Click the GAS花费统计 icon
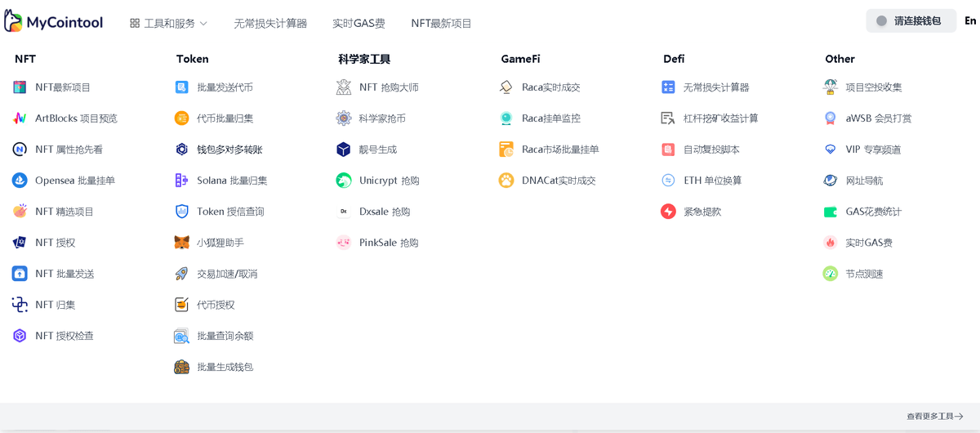Image resolution: width=980 pixels, height=433 pixels. tap(831, 212)
